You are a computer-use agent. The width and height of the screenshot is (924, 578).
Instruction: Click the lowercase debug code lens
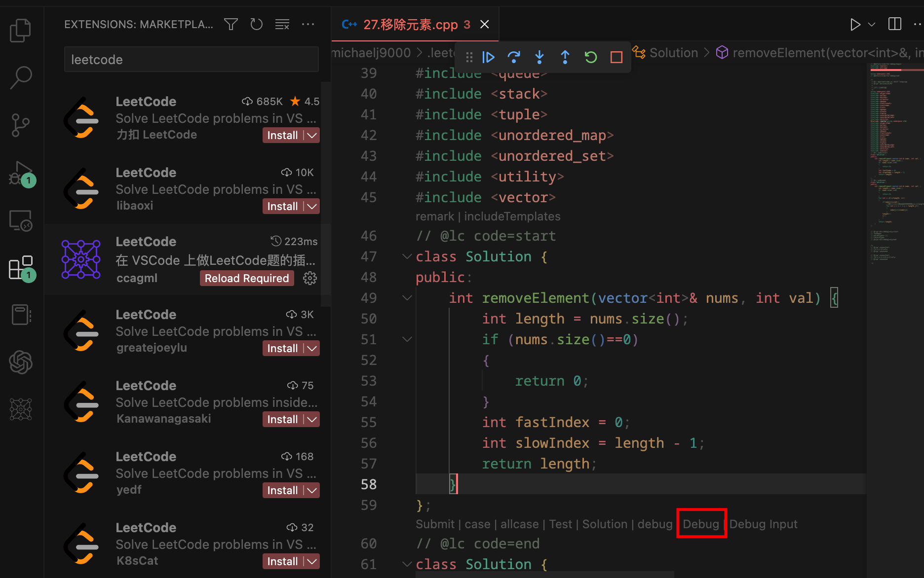(x=655, y=524)
